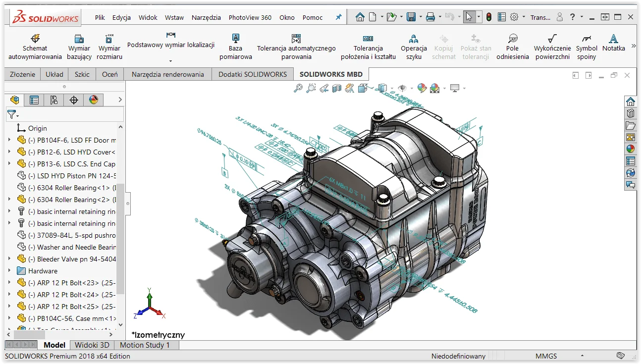Screen dimensions: 641x364
Task: Open Schemat autowymiarowania tool
Action: (35, 47)
